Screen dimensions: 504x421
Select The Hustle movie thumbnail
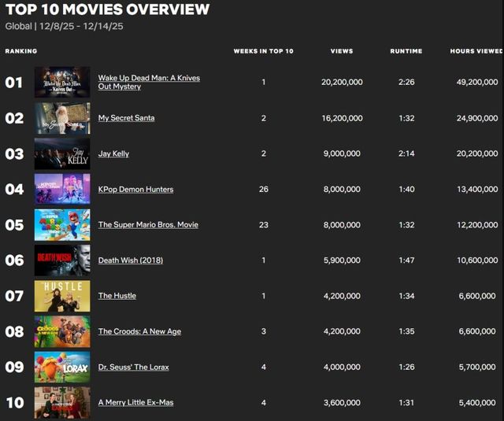coord(62,296)
